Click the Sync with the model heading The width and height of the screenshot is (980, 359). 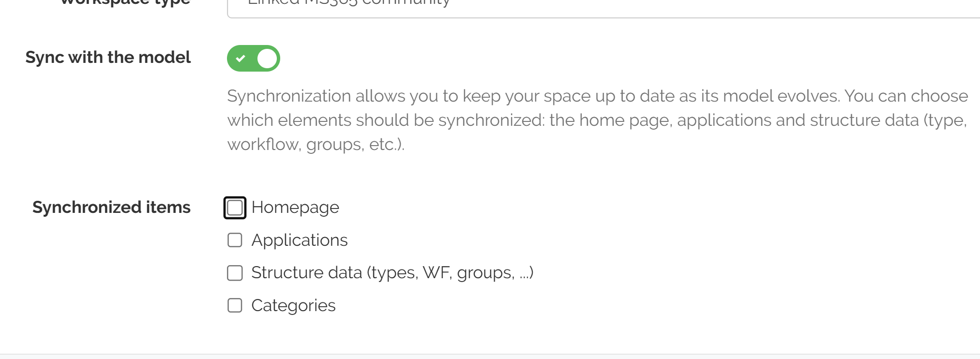[108, 58]
